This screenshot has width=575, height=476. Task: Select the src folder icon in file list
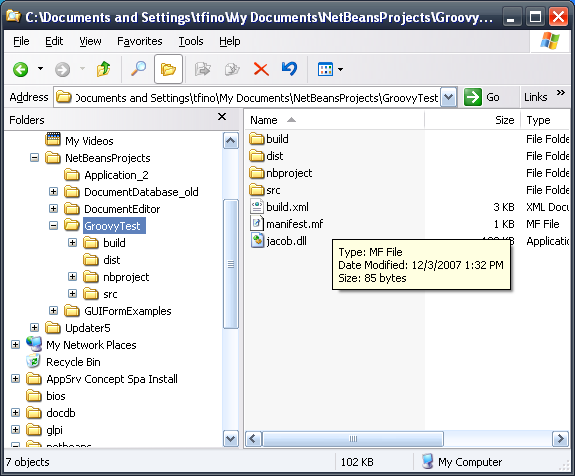pyautogui.click(x=256, y=190)
